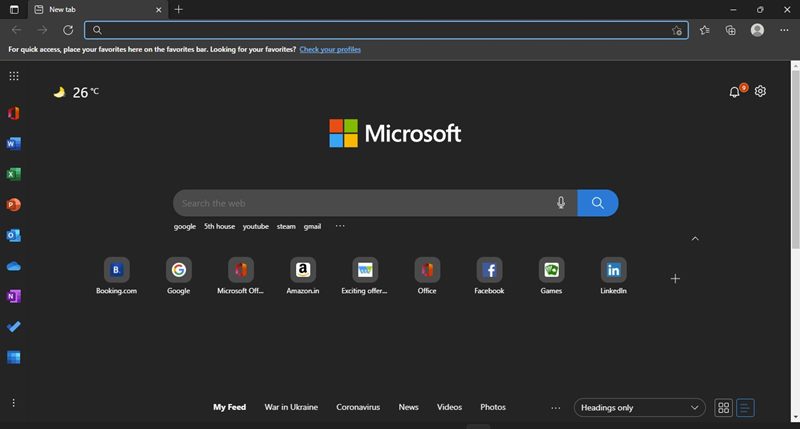Click the google search suggestion
Image resolution: width=800 pixels, height=429 pixels.
coord(185,226)
